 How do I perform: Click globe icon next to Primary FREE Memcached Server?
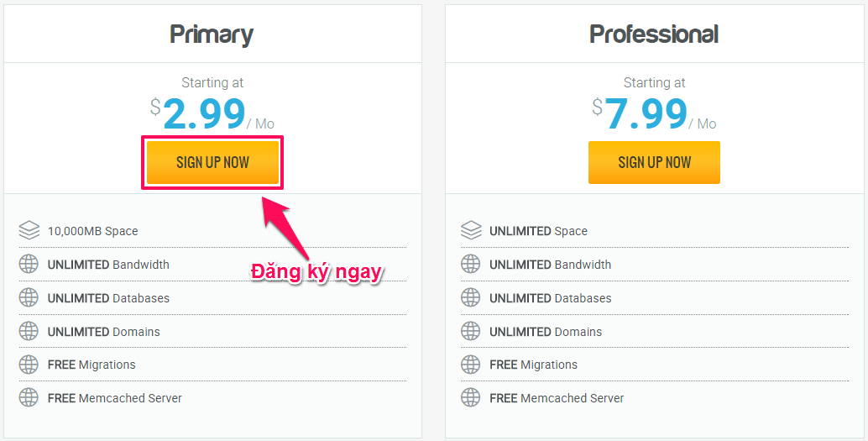(x=29, y=398)
